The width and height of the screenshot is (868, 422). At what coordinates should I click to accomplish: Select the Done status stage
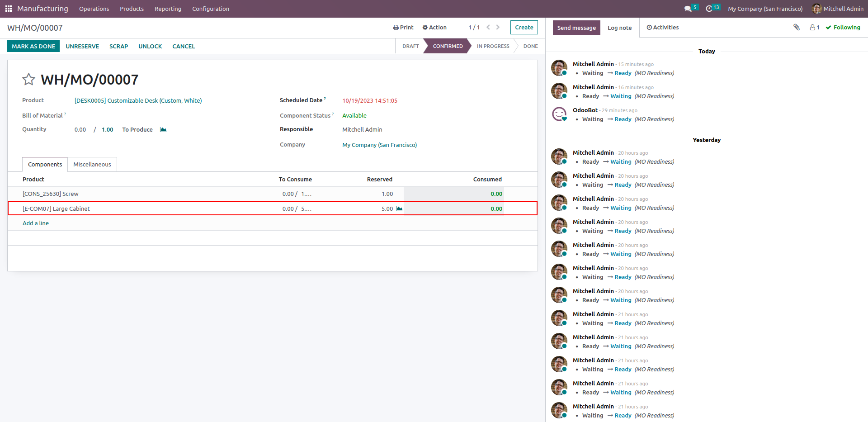coord(530,46)
